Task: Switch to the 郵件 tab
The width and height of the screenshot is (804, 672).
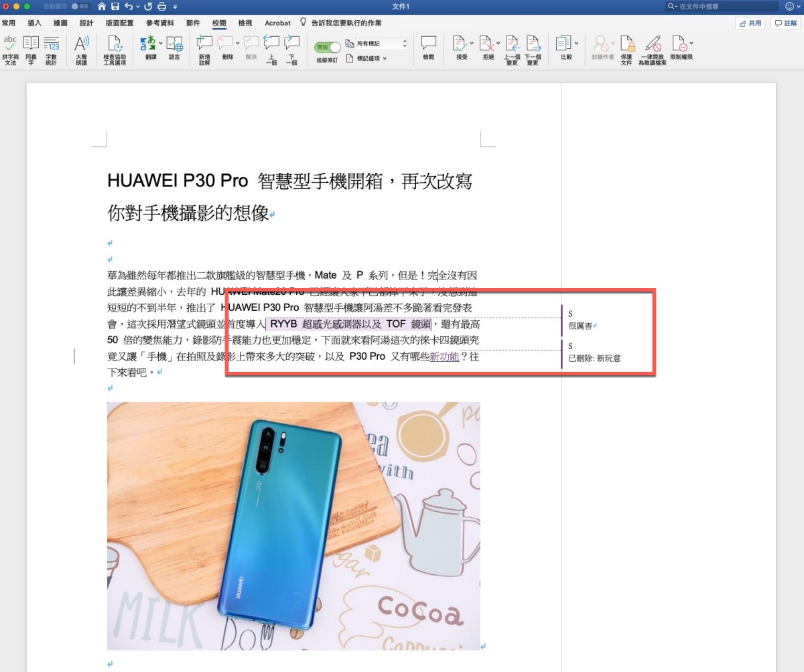Action: pyautogui.click(x=194, y=23)
